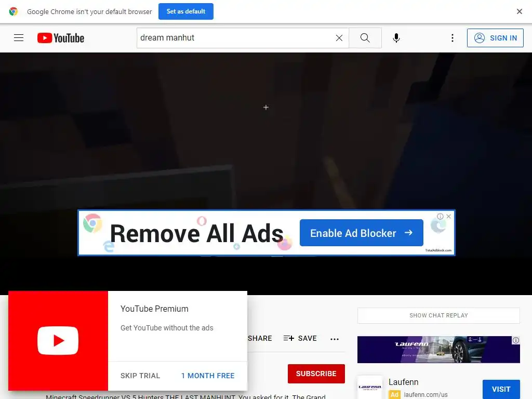The image size is (532, 399).
Task: Click 'Get YouTube without the ads' text
Action: (167, 328)
